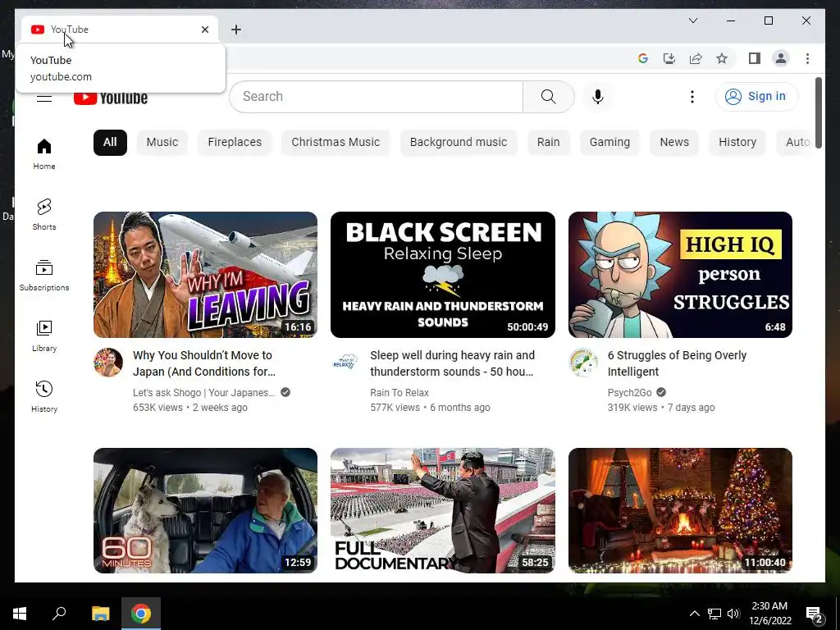This screenshot has height=630, width=840.
Task: Open a new tab with plus button
Action: coord(236,30)
